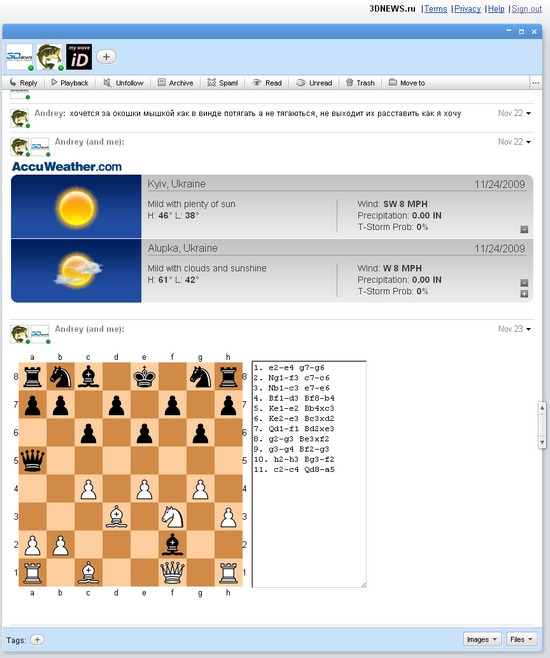Open the Nov 23 message dropdown menu
This screenshot has height=658, width=550.
coord(528,329)
